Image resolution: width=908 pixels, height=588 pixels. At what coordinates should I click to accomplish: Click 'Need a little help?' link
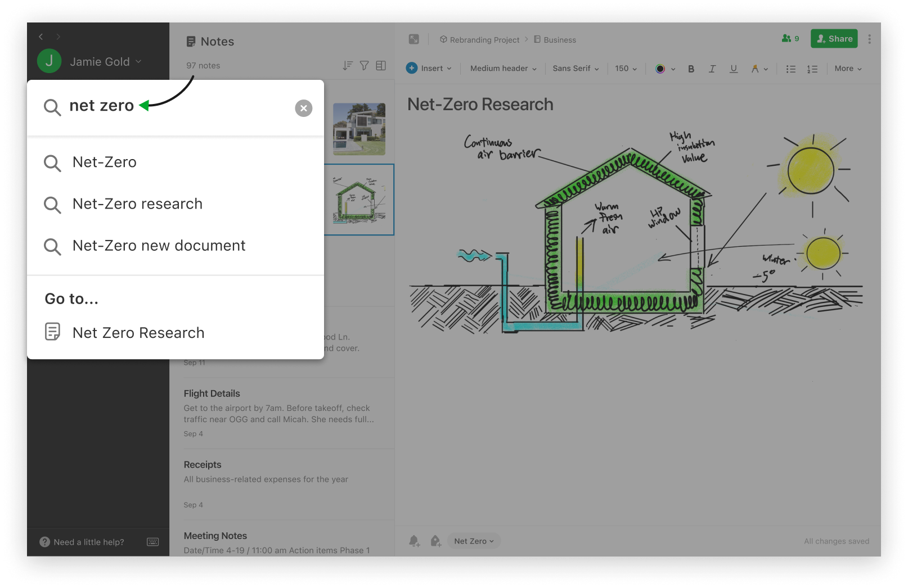pos(82,542)
